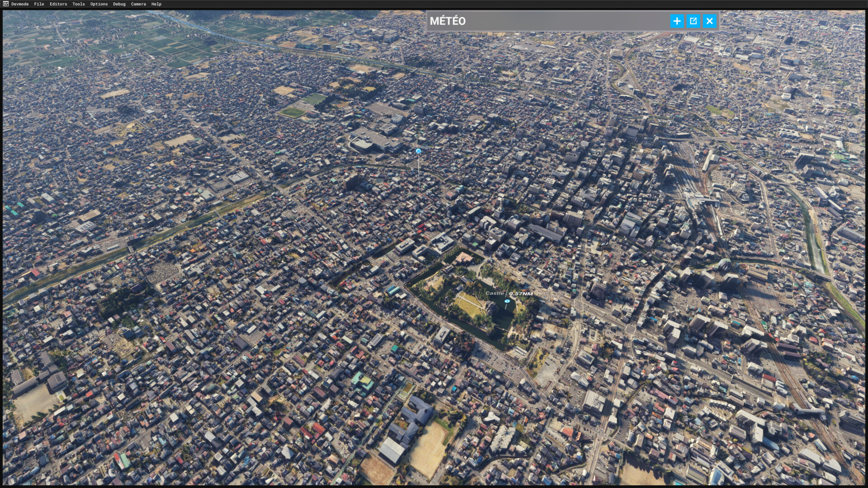Expand the MÉTÉO panel with plus icon
Image resolution: width=868 pixels, height=488 pixels.
(x=677, y=21)
